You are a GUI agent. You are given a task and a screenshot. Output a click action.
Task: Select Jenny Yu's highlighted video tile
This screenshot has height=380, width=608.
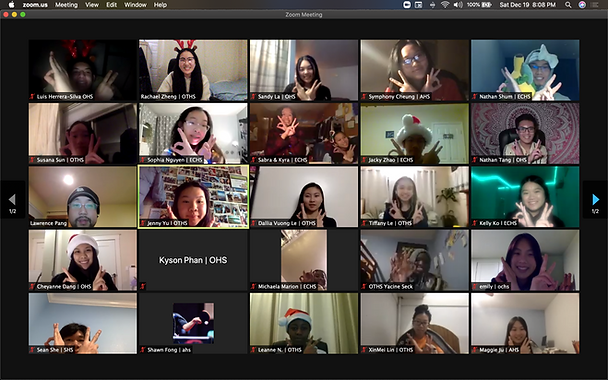coord(193,197)
